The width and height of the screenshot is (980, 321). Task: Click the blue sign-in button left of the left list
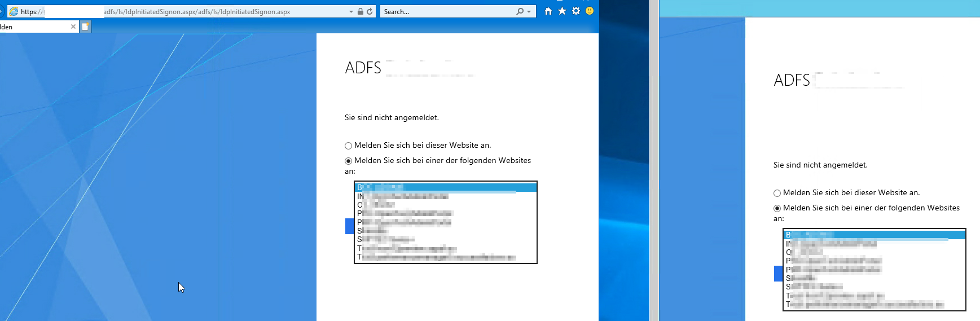click(x=349, y=226)
